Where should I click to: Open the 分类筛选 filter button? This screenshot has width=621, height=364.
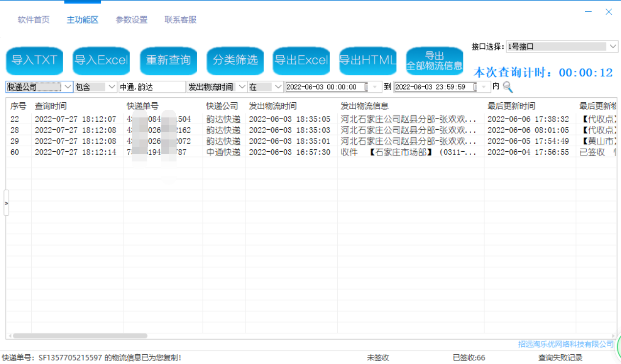[x=235, y=60]
